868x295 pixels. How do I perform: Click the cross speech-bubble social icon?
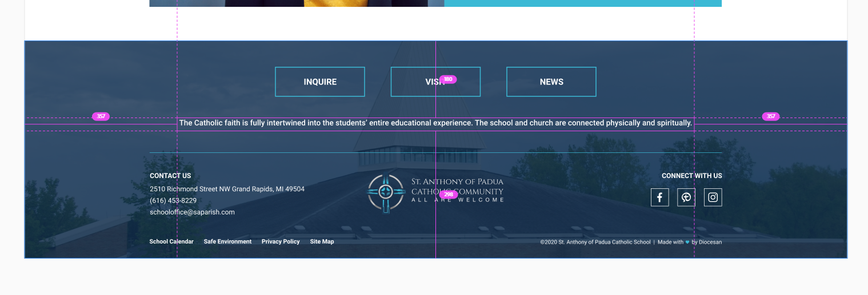[x=686, y=197]
